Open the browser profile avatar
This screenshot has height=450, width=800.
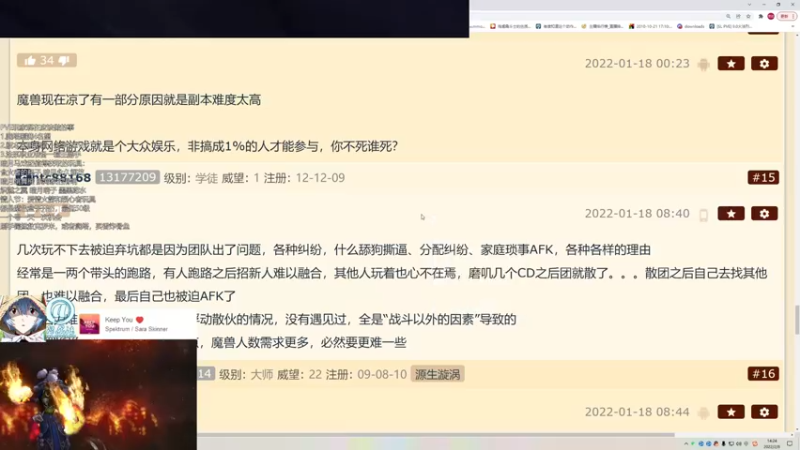(x=771, y=16)
